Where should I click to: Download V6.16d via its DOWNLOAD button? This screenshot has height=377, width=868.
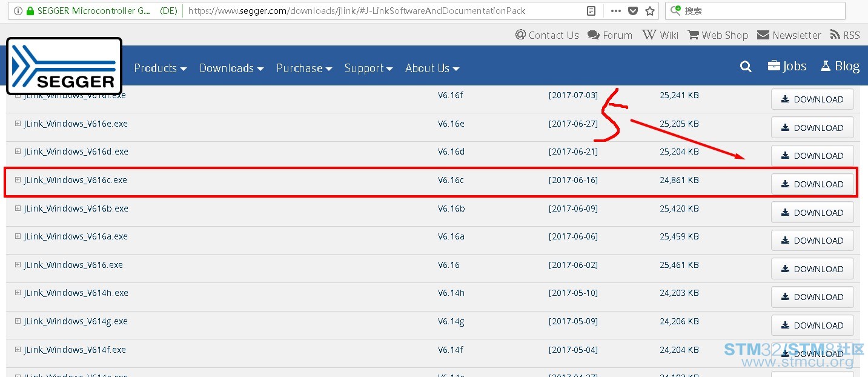tap(812, 156)
